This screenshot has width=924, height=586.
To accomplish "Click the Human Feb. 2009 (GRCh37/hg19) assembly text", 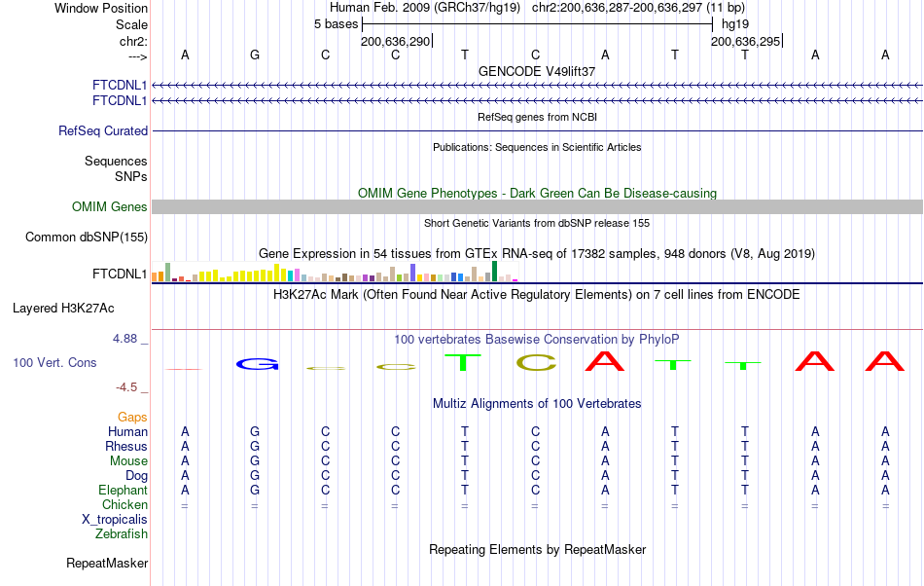I will (x=424, y=8).
